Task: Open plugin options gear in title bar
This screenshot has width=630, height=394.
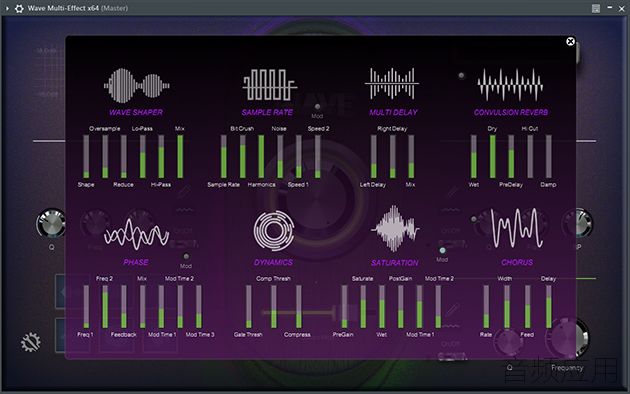Action: tap(19, 8)
